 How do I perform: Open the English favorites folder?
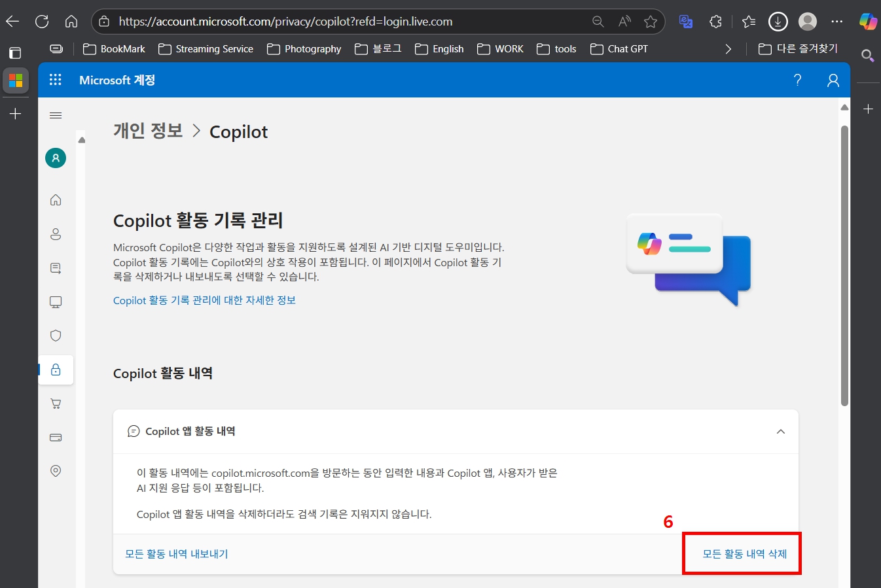pyautogui.click(x=439, y=49)
